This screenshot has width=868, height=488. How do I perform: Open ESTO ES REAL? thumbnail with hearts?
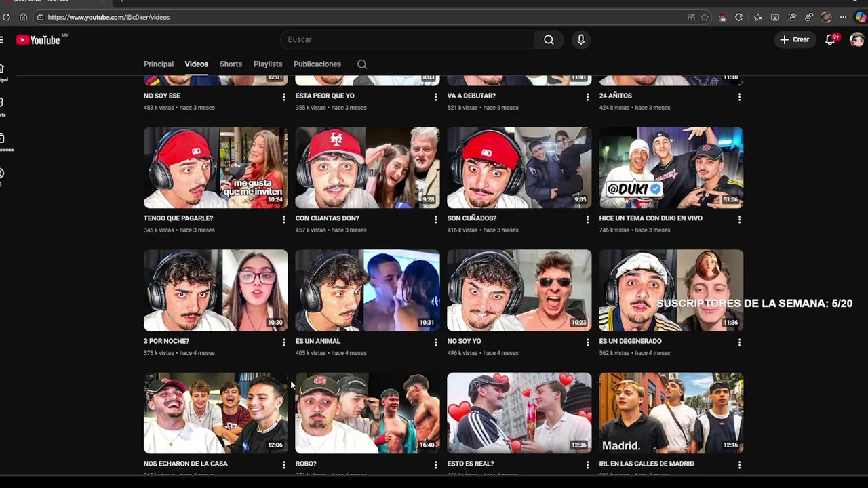(519, 413)
